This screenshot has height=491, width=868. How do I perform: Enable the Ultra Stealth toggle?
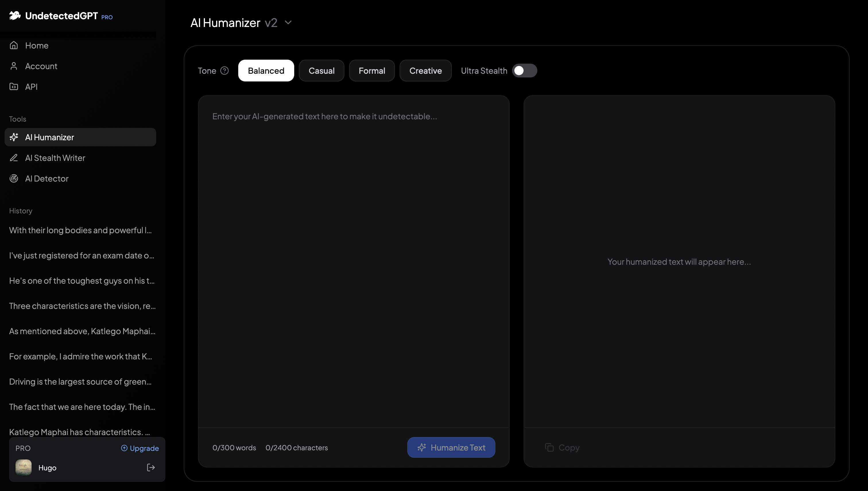tap(524, 71)
